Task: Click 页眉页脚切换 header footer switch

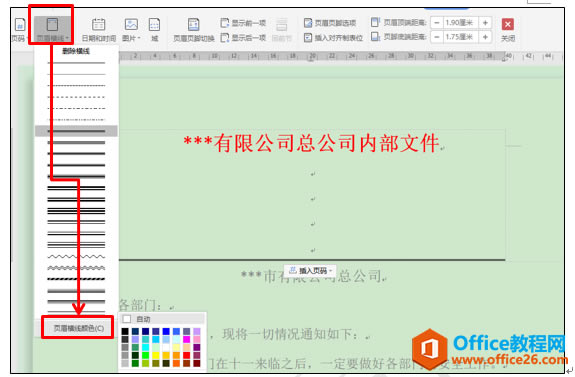Action: 194,30
